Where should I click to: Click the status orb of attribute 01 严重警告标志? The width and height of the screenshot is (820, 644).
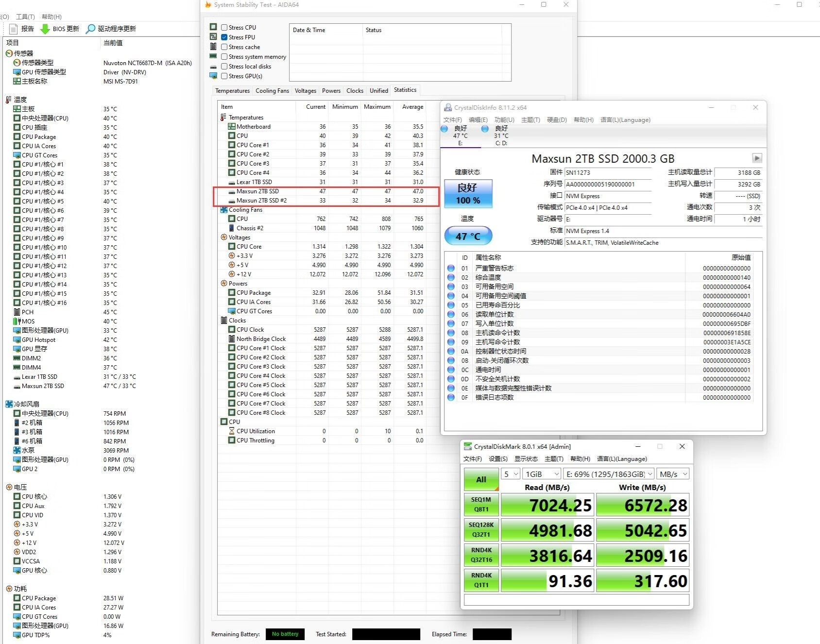[x=451, y=268]
